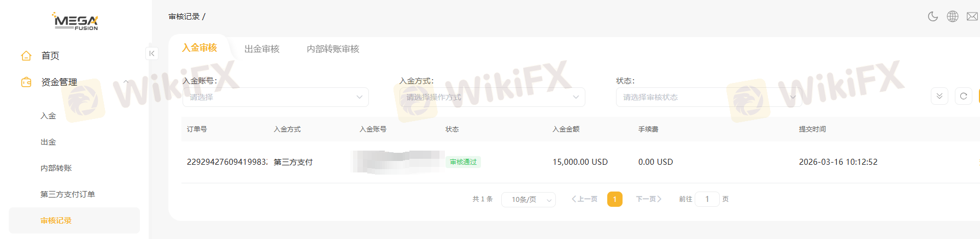Click the go-to page number field
Image resolution: width=980 pixels, height=239 pixels.
pos(707,199)
